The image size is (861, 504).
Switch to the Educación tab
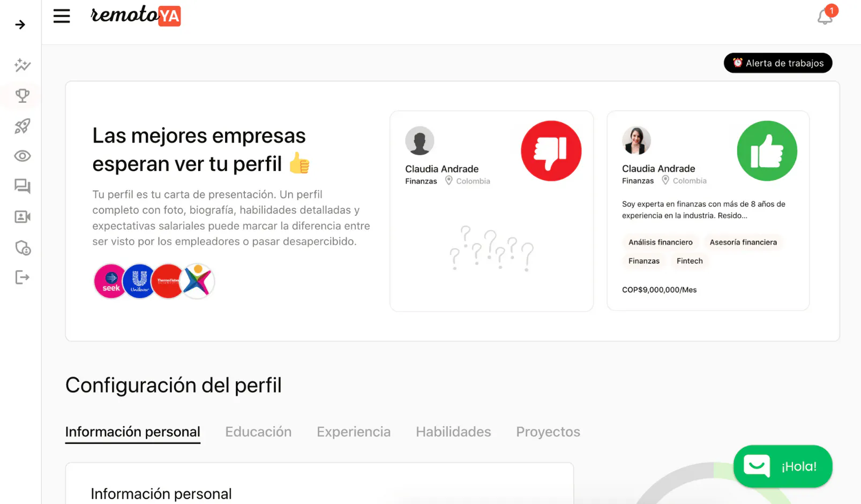point(258,432)
